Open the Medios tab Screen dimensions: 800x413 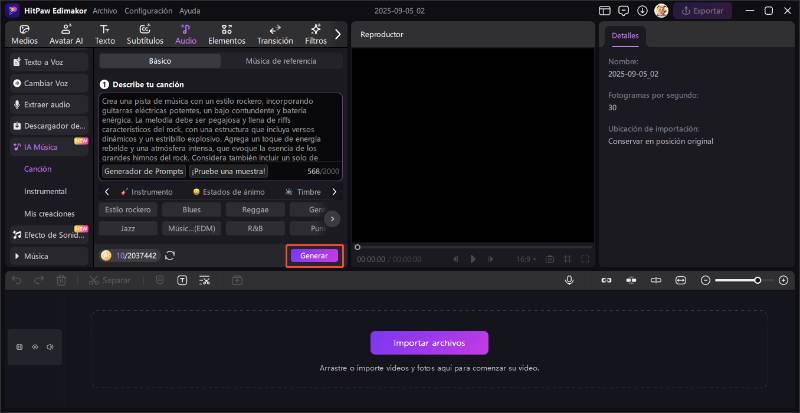tap(24, 35)
